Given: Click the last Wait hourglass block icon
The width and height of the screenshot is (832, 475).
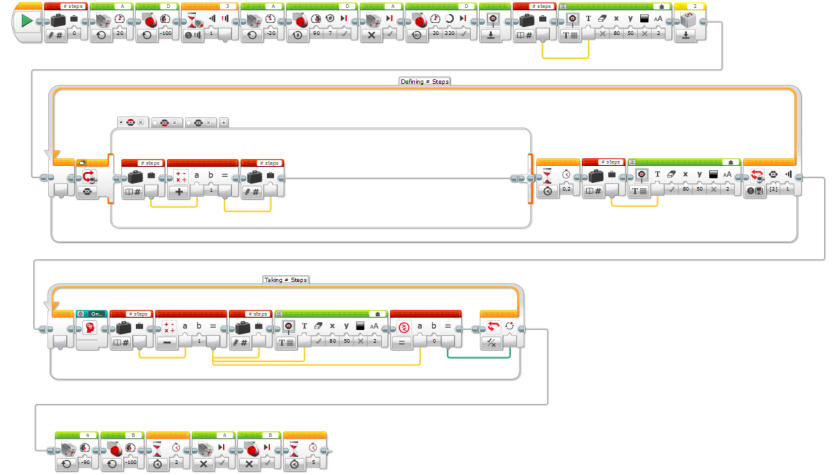Looking at the screenshot, I should point(296,449).
